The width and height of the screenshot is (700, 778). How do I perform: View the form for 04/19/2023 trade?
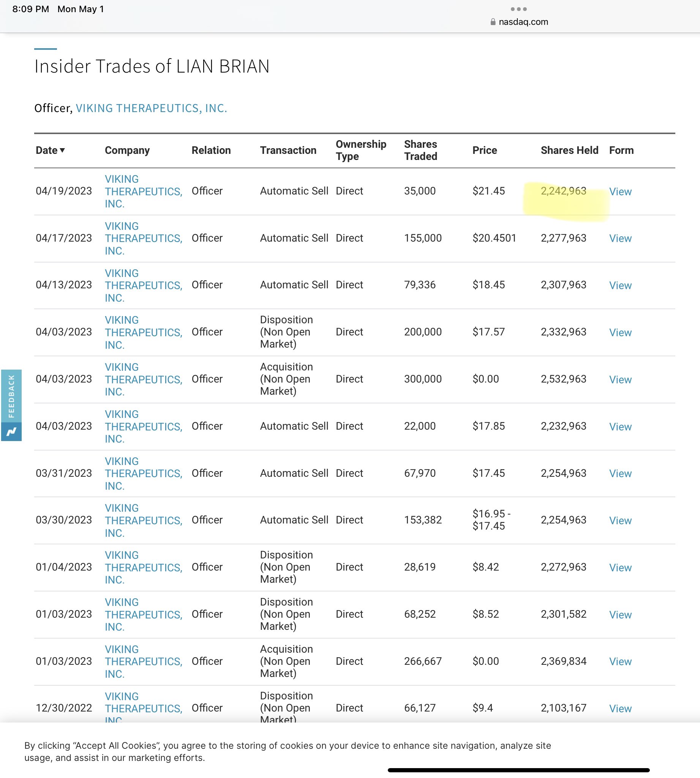point(620,191)
